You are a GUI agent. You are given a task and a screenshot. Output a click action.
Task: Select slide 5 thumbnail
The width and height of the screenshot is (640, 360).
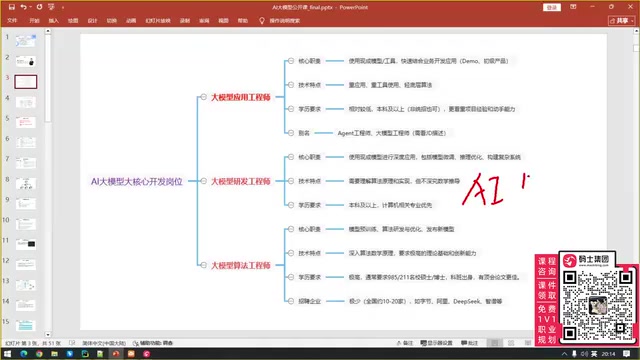click(x=25, y=122)
